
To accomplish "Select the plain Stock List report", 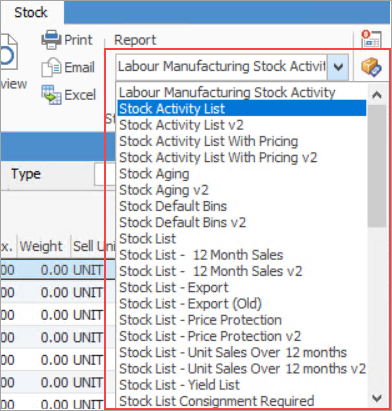I will 242,239.
